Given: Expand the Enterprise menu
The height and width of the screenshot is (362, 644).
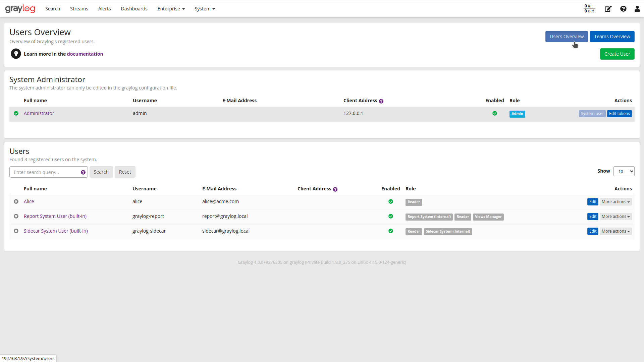Looking at the screenshot, I should coord(171,9).
